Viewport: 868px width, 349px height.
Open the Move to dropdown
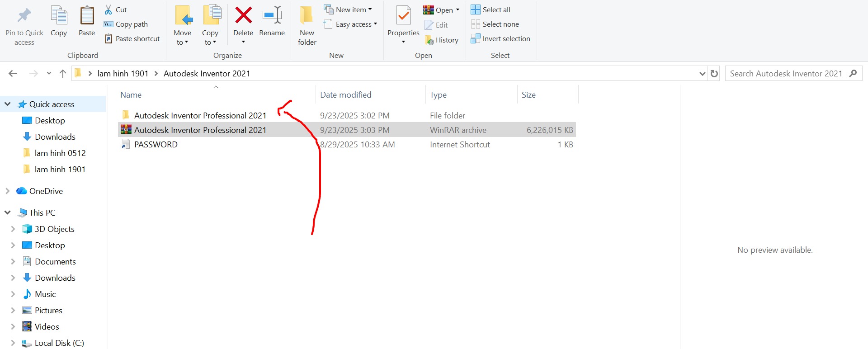(x=182, y=38)
